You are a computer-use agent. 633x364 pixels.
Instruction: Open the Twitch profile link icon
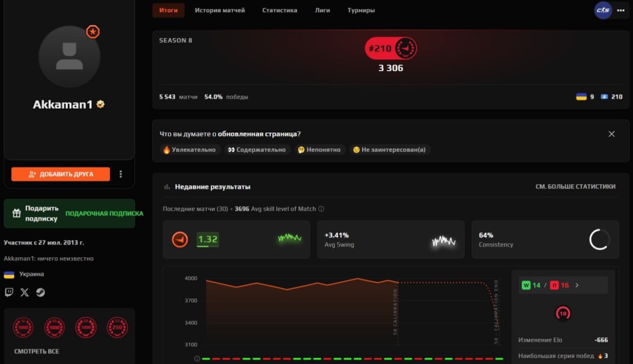pos(9,292)
